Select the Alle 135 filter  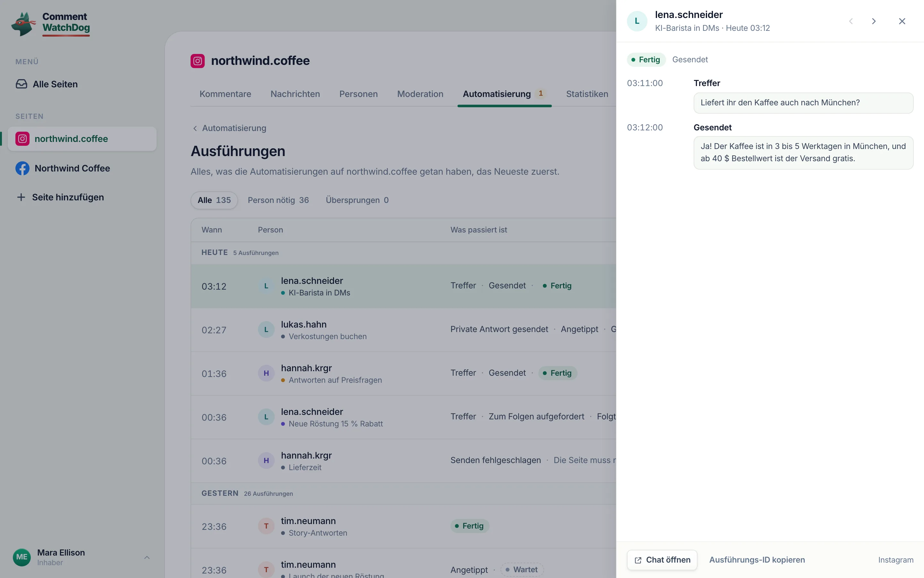point(214,200)
